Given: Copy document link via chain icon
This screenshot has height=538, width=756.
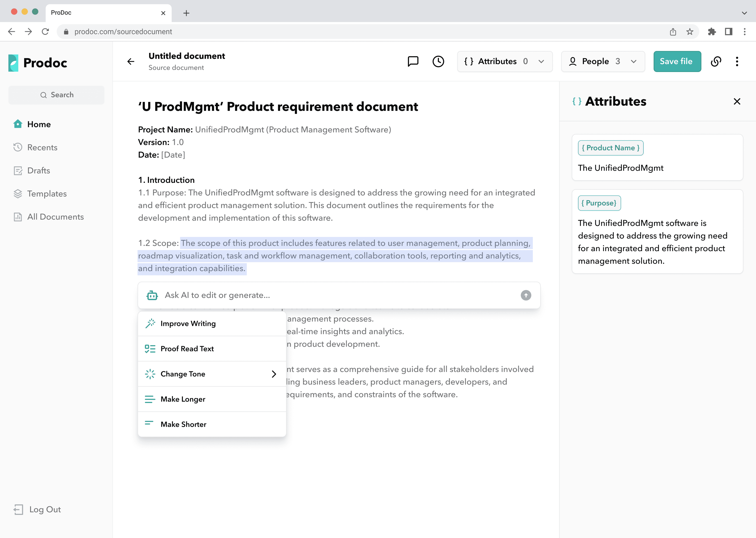Looking at the screenshot, I should 716,61.
